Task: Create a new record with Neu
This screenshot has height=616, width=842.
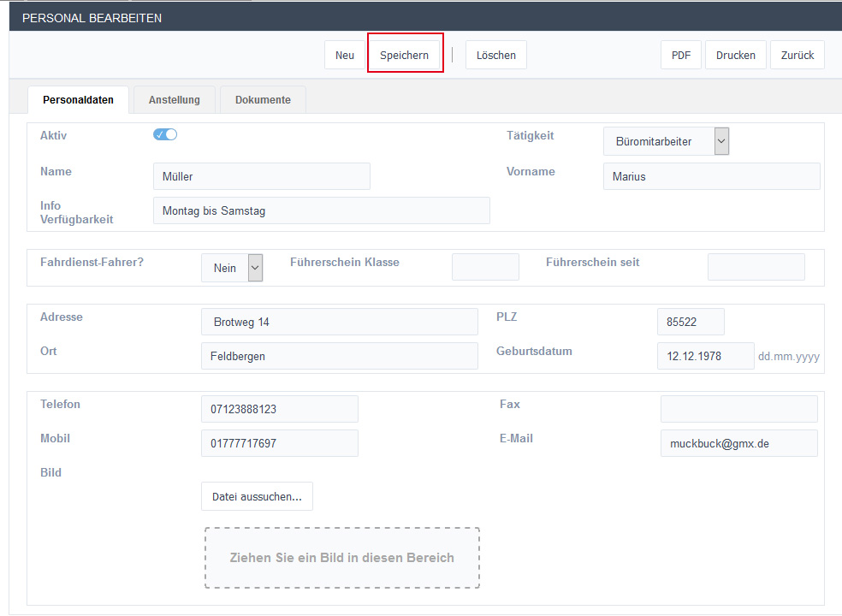Action: pos(345,56)
